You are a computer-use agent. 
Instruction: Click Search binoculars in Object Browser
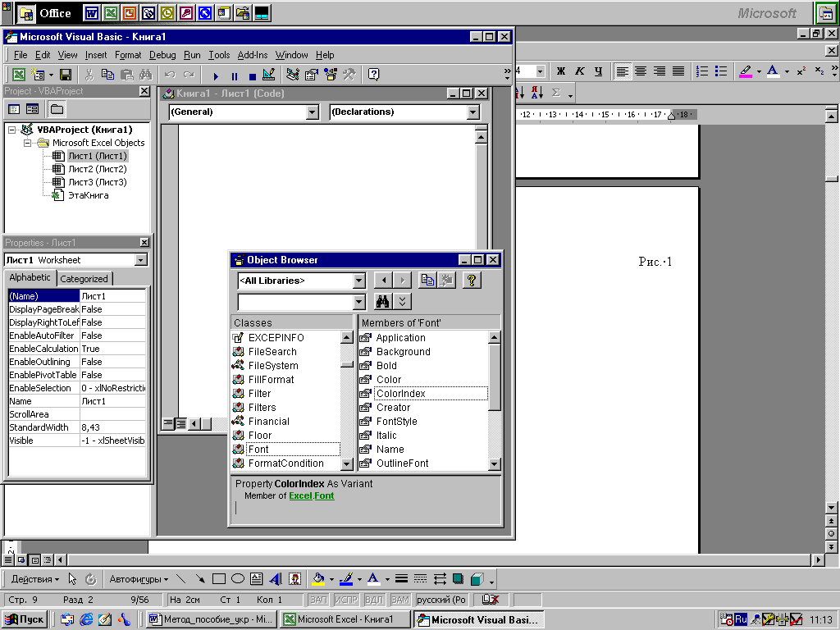[382, 302]
